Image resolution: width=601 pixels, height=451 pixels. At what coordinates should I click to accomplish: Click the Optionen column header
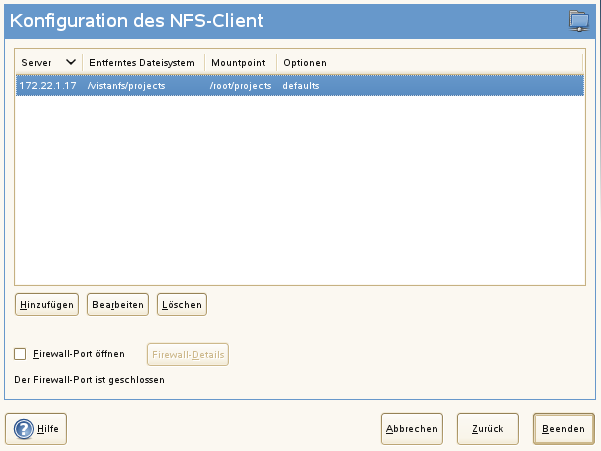305,63
